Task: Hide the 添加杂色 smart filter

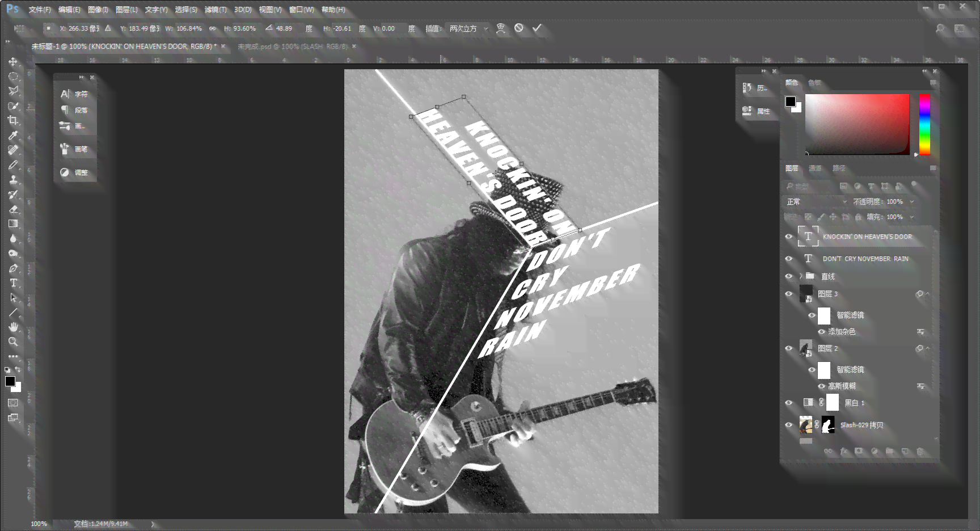Action: tap(821, 332)
